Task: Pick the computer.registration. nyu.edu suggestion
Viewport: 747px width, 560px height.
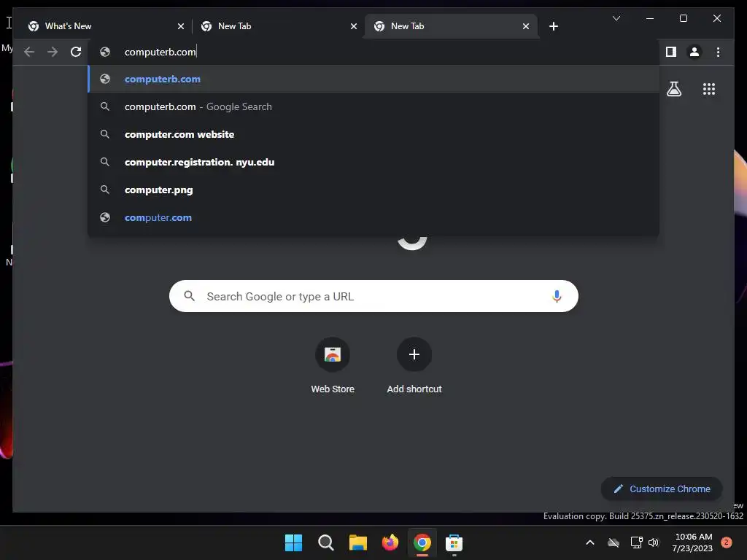Action: point(373,162)
